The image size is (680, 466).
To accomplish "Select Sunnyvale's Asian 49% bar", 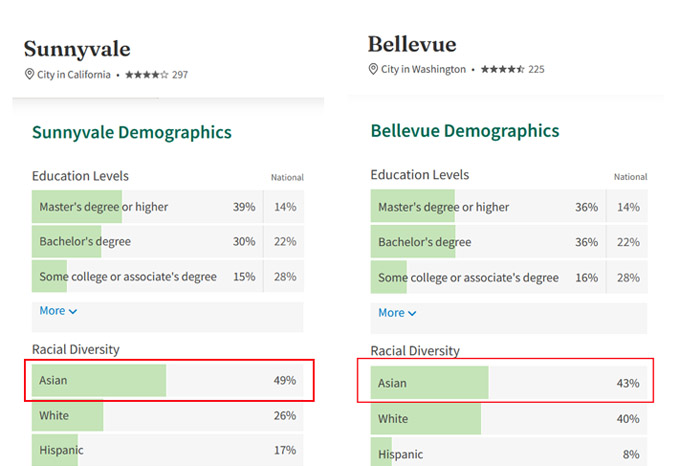I will [168, 381].
